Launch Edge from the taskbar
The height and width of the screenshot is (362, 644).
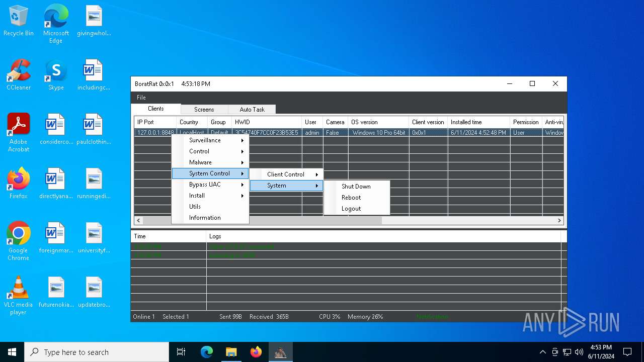click(207, 352)
